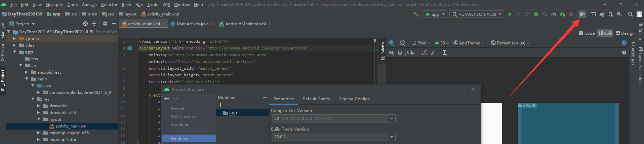The width and height of the screenshot is (644, 144).
Task: Open the SDK Manager icon
Action: [x=619, y=14]
